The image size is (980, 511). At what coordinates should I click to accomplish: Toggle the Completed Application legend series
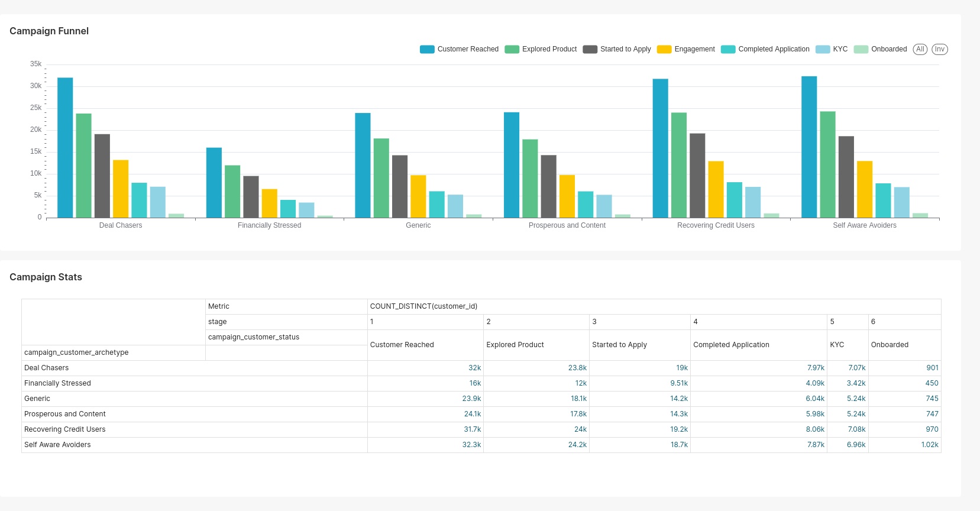coord(765,49)
